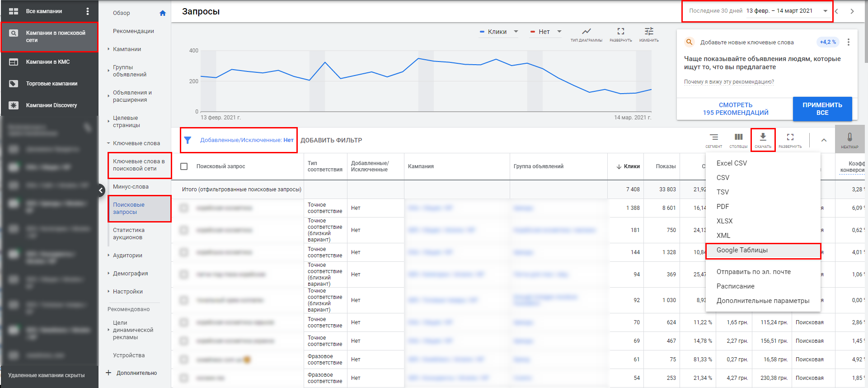Tick the checkbox of the 181 clicks row
Viewport: 868px width, 388px height.
[184, 230]
